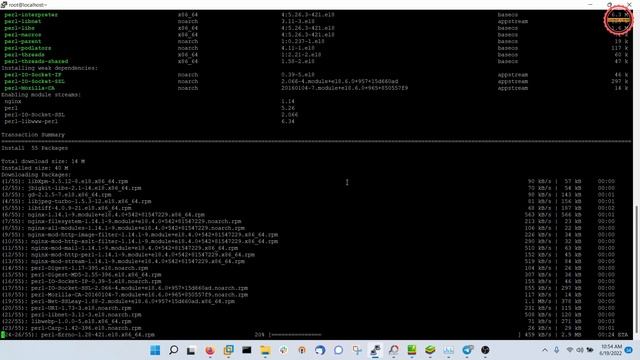Viewport: 640px width, 360px height.
Task: Open the green book icon on taskbar
Action: [412, 350]
